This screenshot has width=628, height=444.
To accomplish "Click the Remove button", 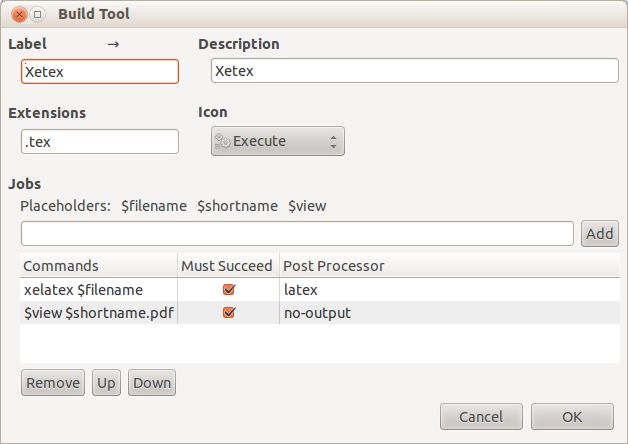I will [53, 383].
